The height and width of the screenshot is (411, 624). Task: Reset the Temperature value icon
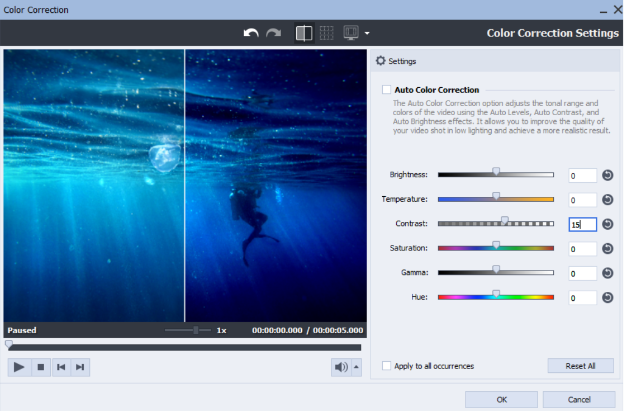coord(607,200)
